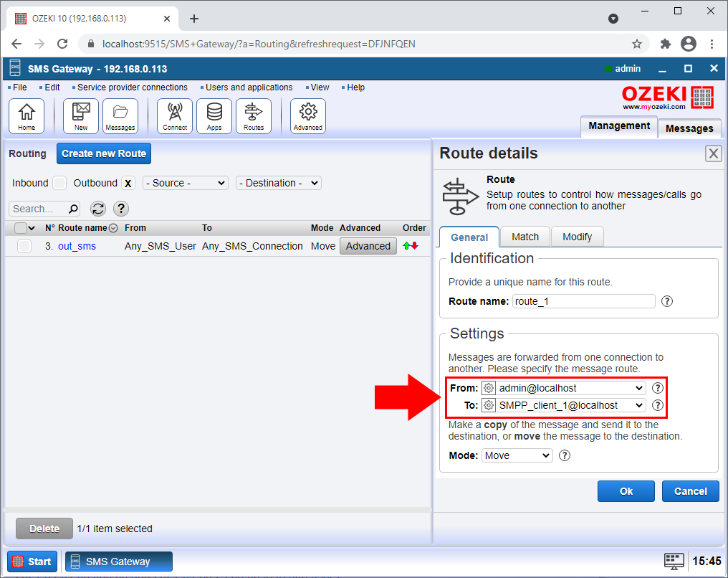
Task: Focus the routing Search field
Action: [44, 209]
